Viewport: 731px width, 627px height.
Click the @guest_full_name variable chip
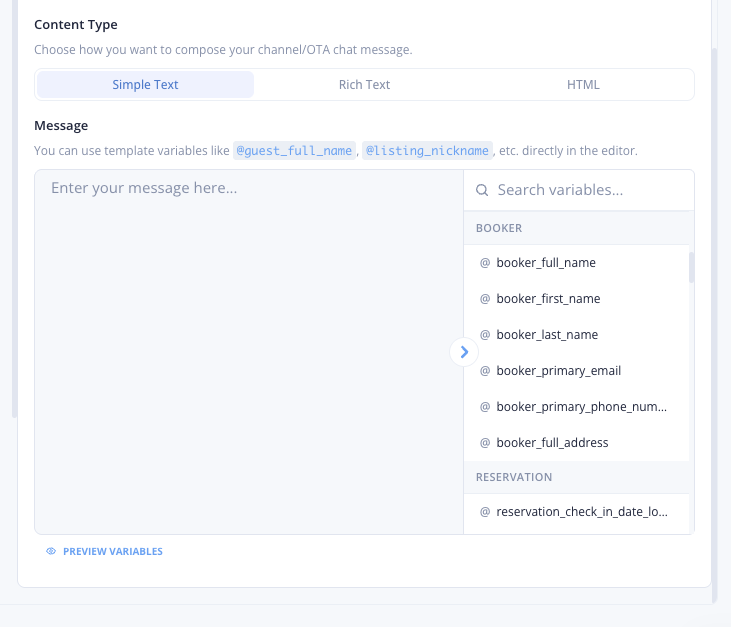point(294,151)
